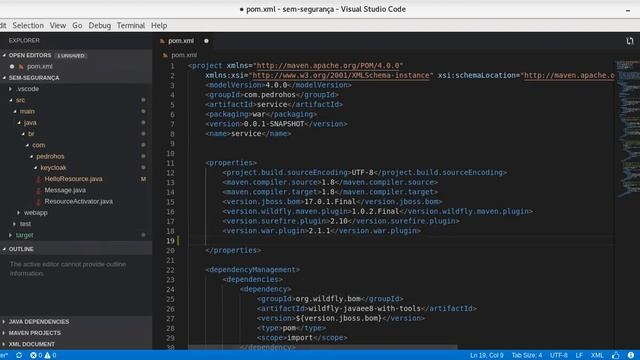
Task: Click the Java file icon of HelloResource.java
Action: (x=38, y=179)
